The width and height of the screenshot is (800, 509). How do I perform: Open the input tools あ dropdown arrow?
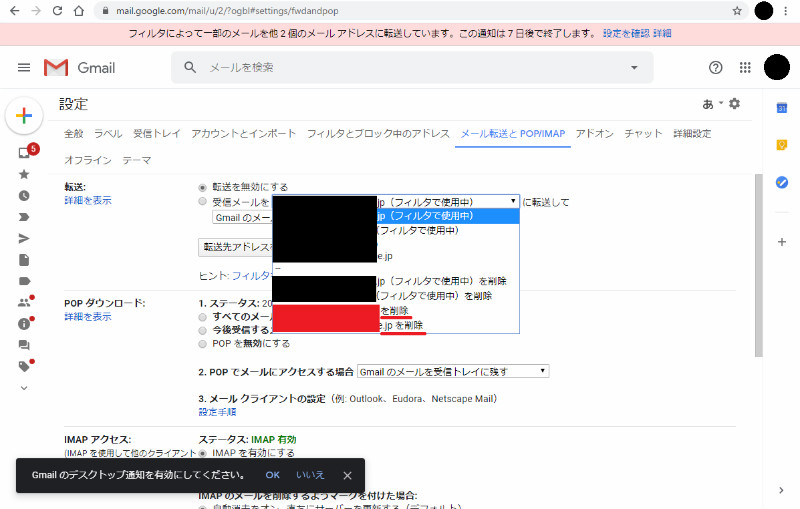[721, 104]
